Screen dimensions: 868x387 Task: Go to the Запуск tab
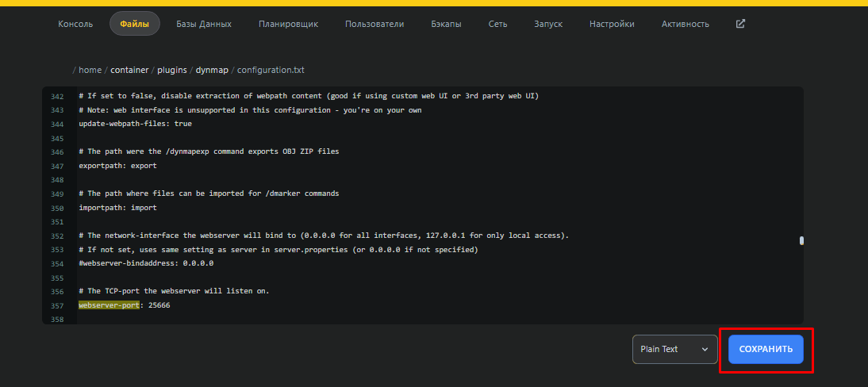[x=548, y=24]
